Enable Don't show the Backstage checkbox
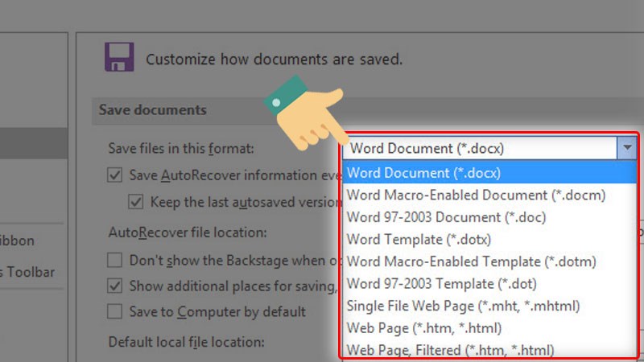The height and width of the screenshot is (362, 644). pyautogui.click(x=116, y=260)
